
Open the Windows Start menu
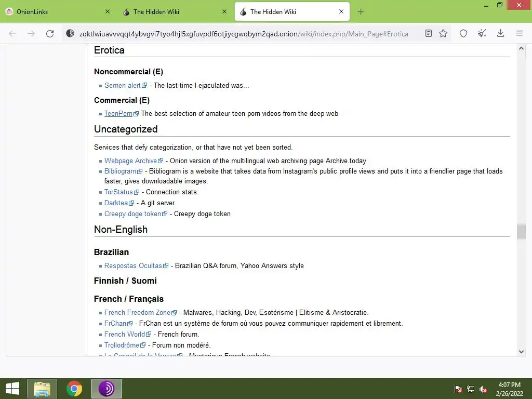tap(12, 389)
